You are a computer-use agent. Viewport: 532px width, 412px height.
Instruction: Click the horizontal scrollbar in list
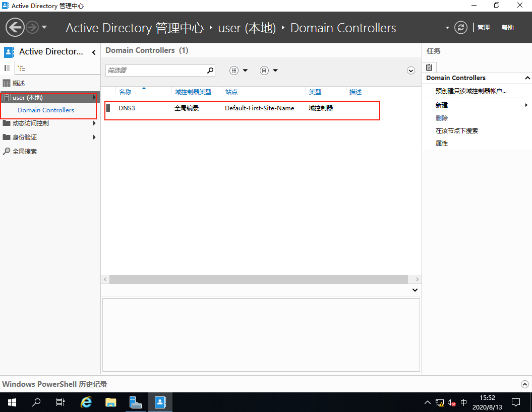(x=259, y=279)
